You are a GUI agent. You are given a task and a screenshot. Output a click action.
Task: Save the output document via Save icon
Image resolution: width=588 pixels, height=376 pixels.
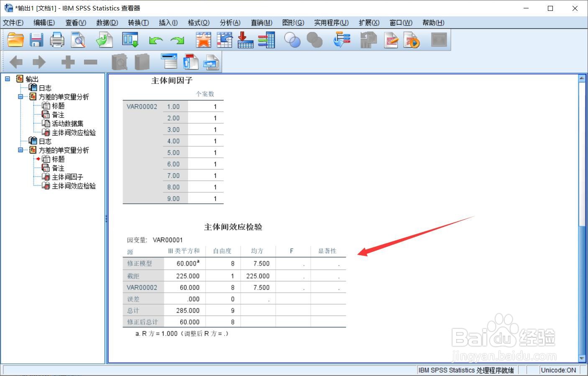[x=36, y=40]
